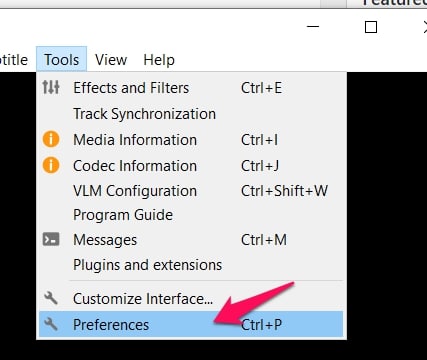
Task: Click the Customize Interface wrench icon
Action: point(51,298)
